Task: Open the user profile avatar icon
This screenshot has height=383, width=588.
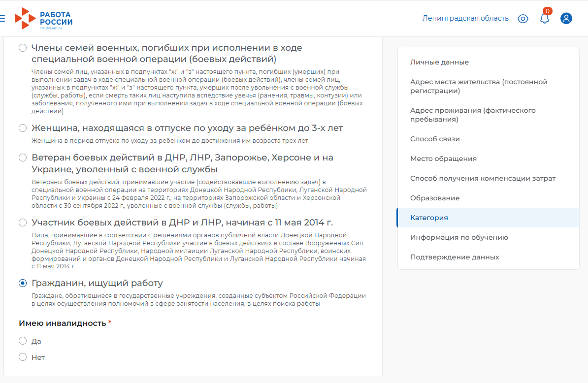Action: (566, 18)
